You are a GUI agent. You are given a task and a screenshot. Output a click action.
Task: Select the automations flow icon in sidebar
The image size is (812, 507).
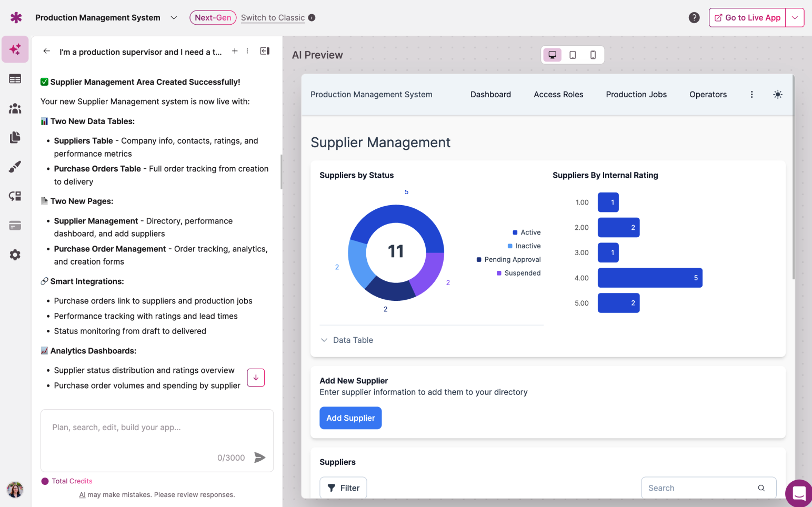point(15,196)
